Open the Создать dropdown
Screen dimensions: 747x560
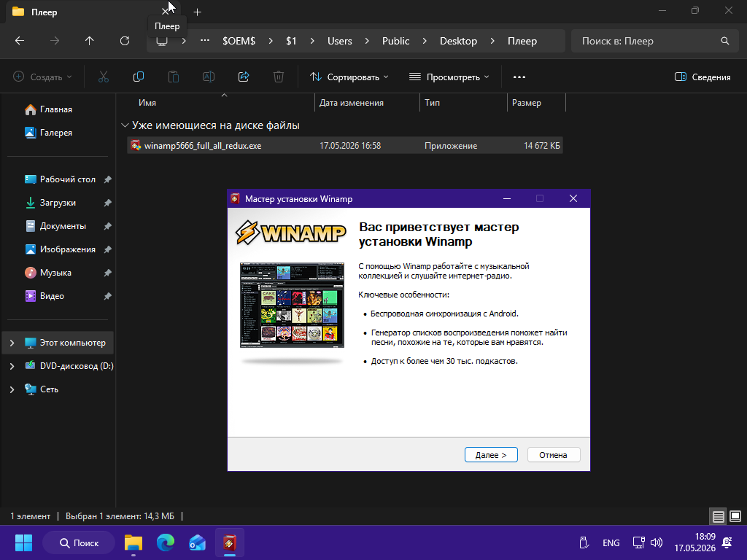click(x=42, y=77)
